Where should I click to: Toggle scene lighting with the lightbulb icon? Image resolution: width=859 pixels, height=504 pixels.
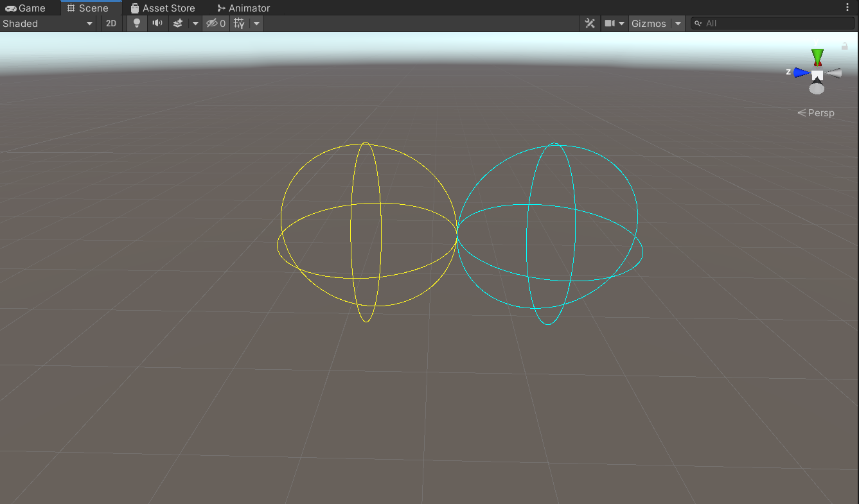pyautogui.click(x=137, y=24)
